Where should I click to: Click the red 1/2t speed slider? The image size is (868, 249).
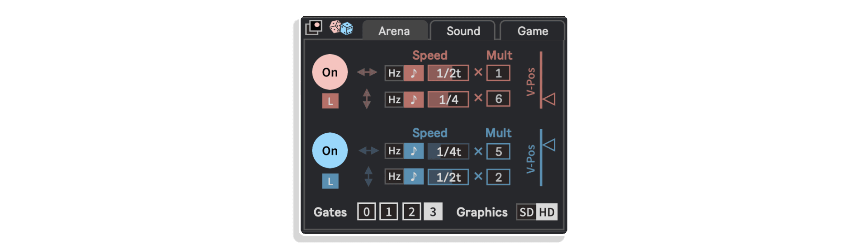click(x=448, y=73)
